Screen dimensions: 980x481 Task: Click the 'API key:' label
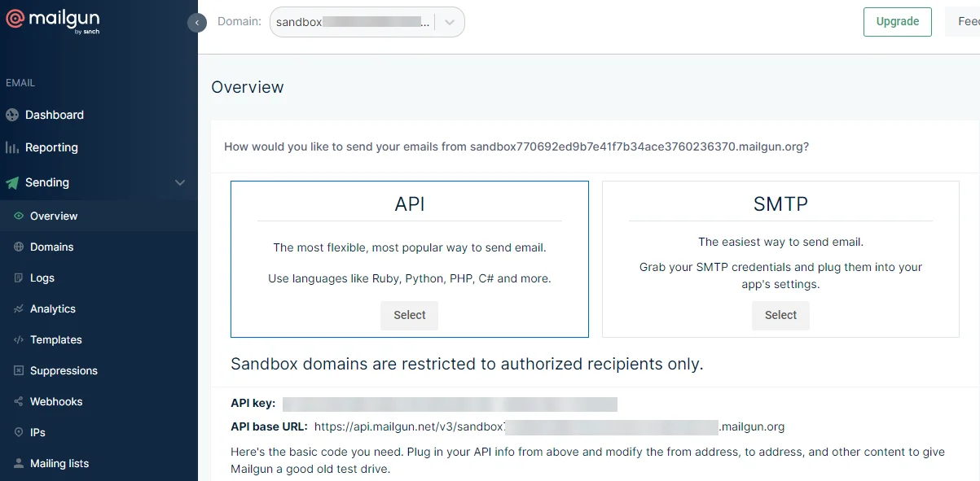click(253, 404)
